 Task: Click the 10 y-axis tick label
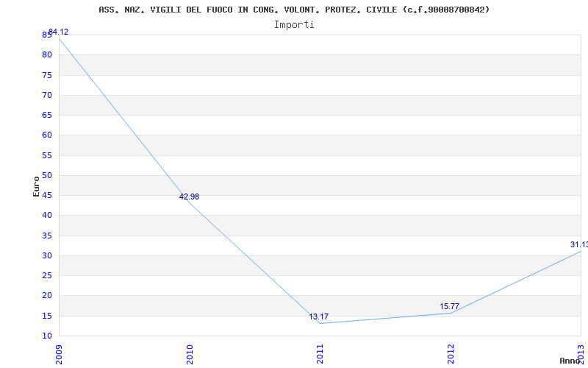click(x=46, y=336)
